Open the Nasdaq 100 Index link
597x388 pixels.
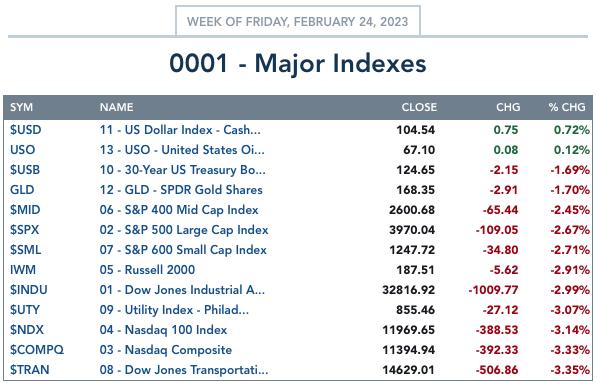click(x=163, y=330)
